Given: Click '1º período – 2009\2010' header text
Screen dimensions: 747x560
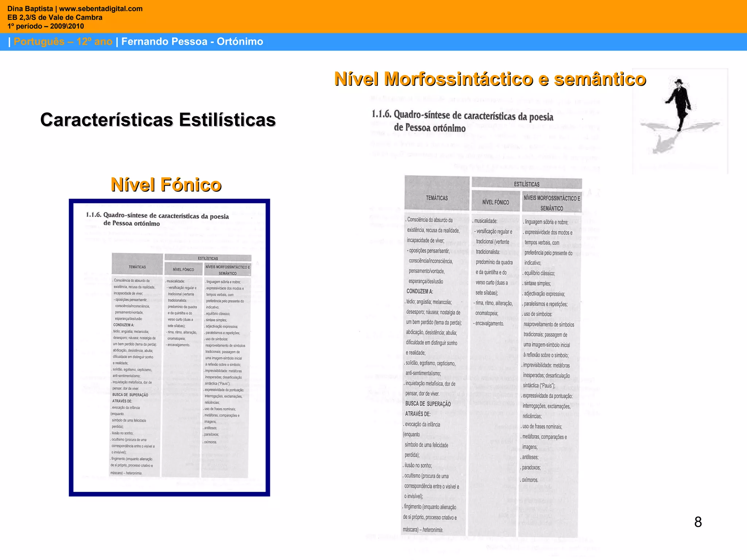Looking at the screenshot, I should tap(46, 26).
